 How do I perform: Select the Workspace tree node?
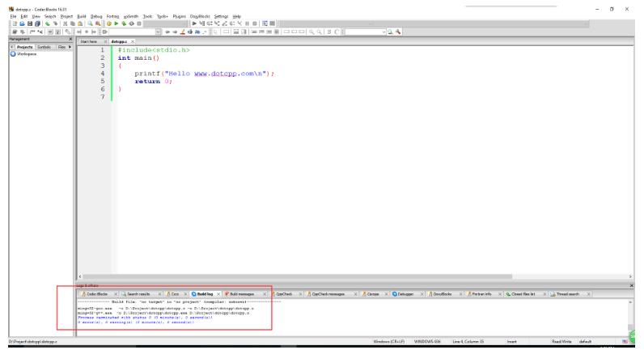pyautogui.click(x=19, y=54)
